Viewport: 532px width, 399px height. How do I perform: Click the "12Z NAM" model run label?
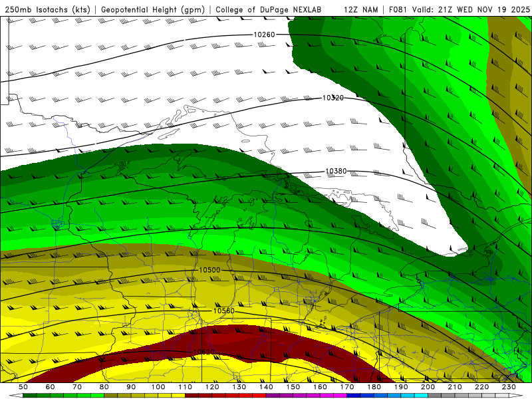(361, 9)
